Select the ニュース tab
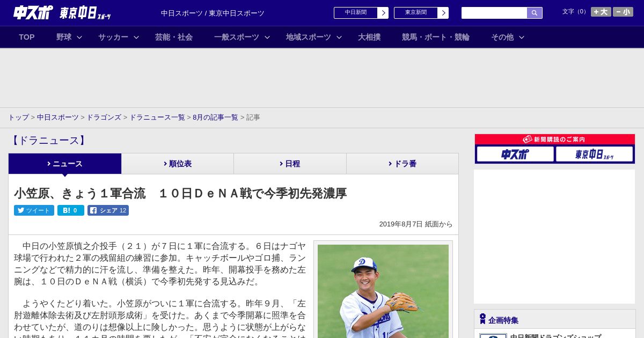This screenshot has width=644, height=338. [65, 164]
